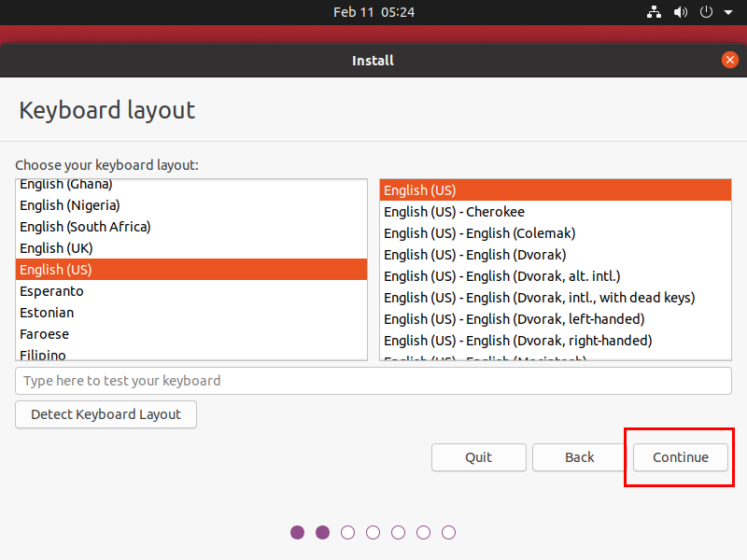This screenshot has height=560, width=747.
Task: Quit the installer
Action: click(478, 457)
